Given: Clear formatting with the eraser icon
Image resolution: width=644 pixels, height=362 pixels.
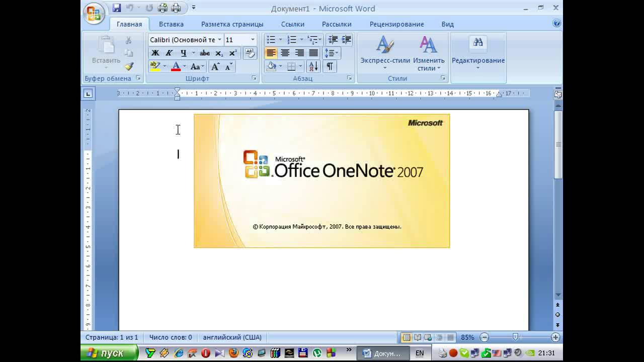Looking at the screenshot, I should 250,53.
